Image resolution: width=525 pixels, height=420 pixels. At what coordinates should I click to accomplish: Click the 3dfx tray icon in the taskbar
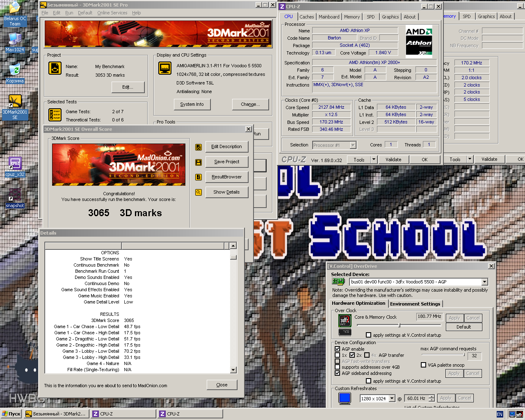[x=520, y=414]
